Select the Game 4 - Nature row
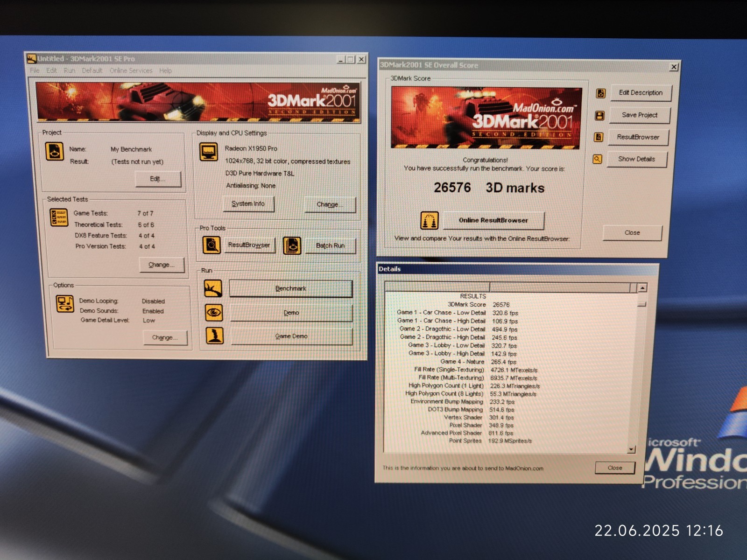Viewport: 747px width, 560px height. [x=478, y=362]
